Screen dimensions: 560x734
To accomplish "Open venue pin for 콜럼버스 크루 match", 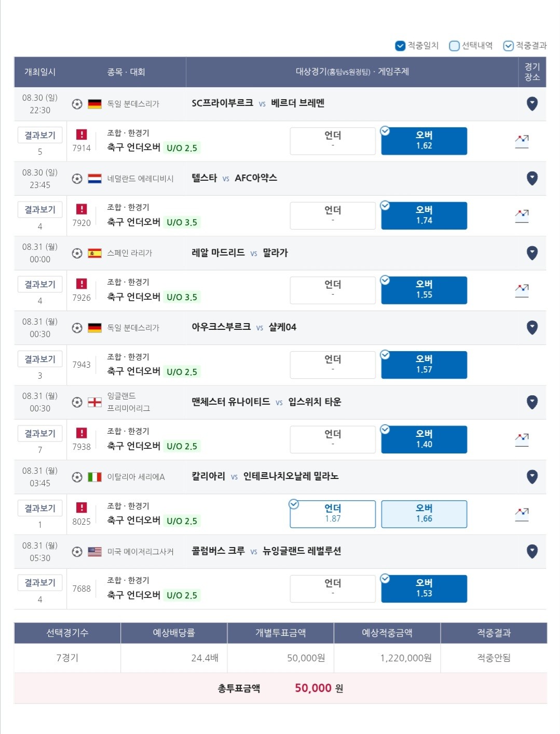I will coord(532,551).
